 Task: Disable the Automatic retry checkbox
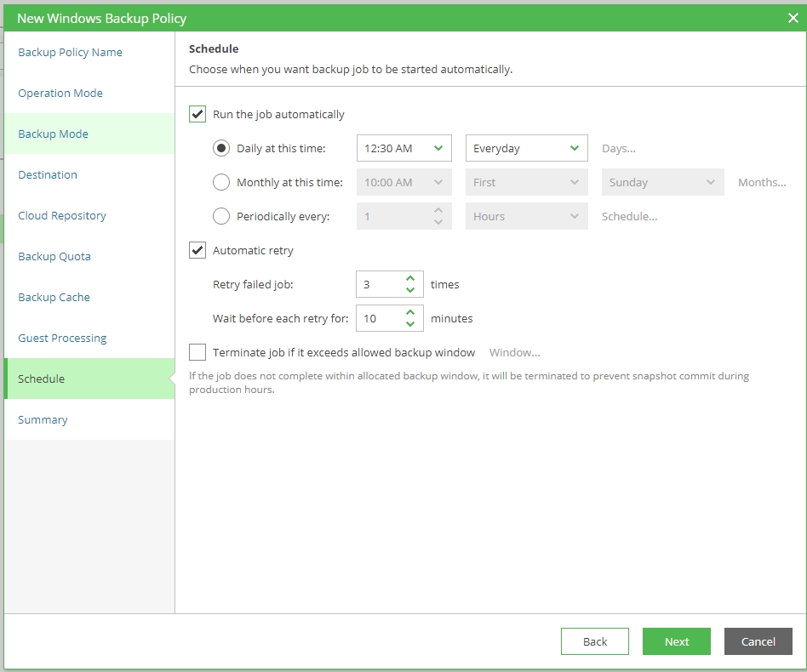pos(197,250)
